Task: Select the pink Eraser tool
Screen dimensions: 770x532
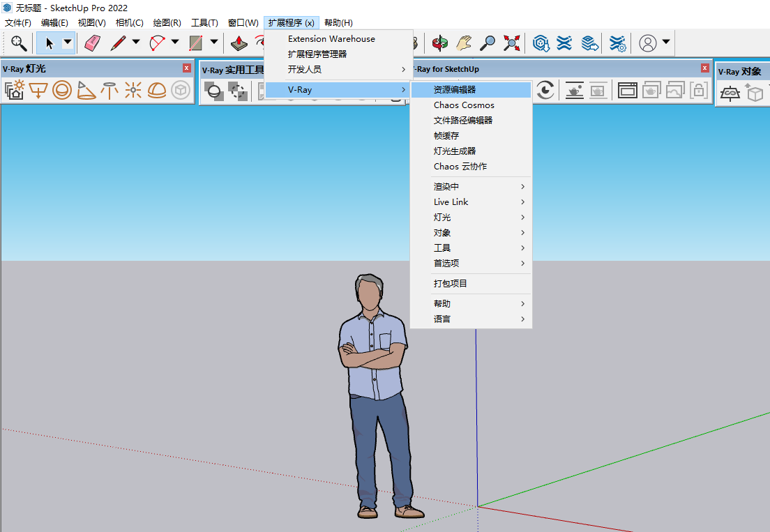Action: [x=92, y=43]
